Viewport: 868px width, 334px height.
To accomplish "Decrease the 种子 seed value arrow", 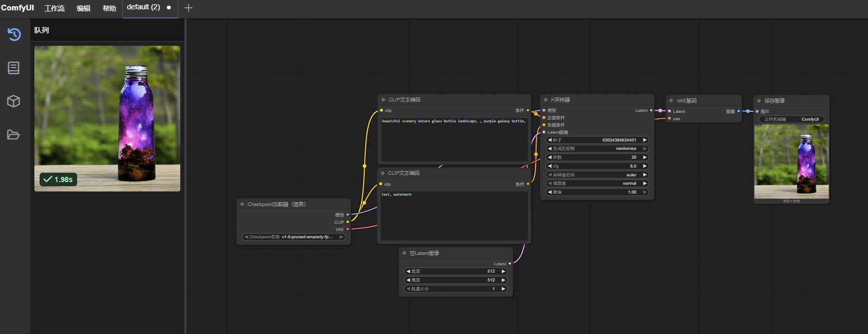I will click(549, 140).
